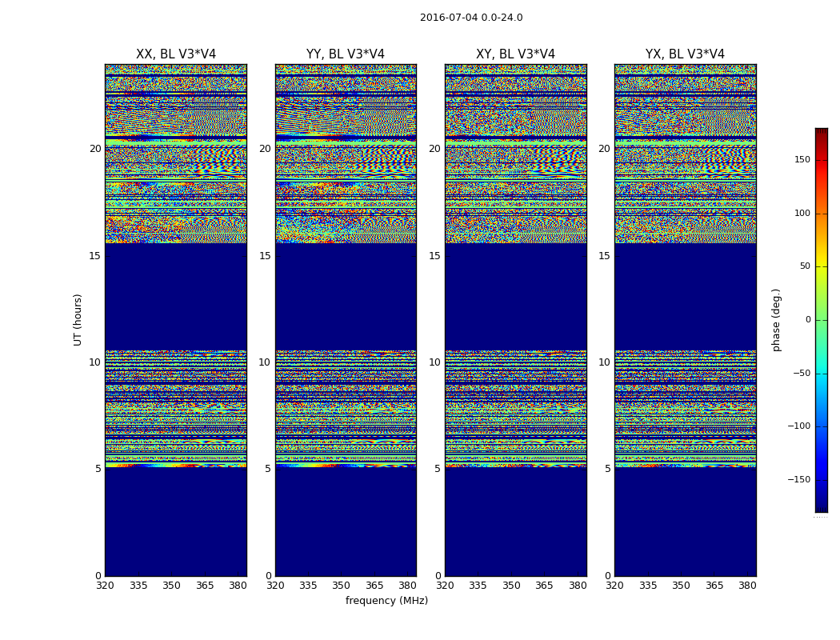Click the UT (hours) y-axis label

click(x=78, y=319)
